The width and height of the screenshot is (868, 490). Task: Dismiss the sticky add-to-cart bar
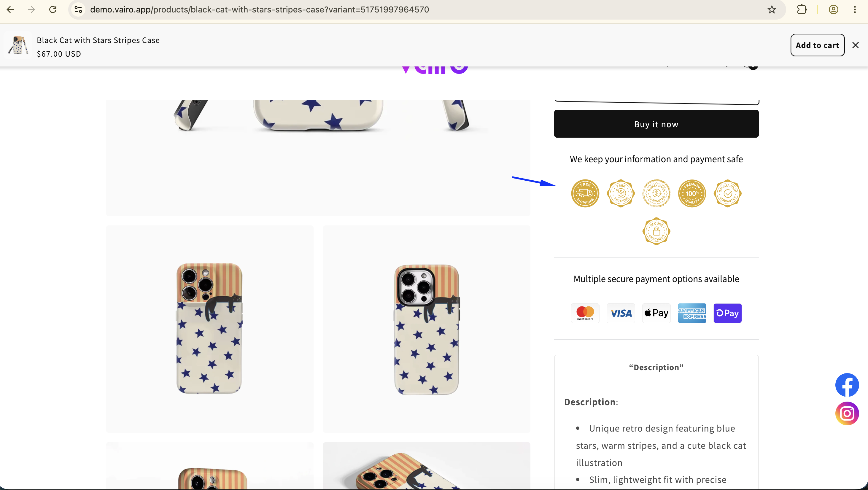point(856,45)
